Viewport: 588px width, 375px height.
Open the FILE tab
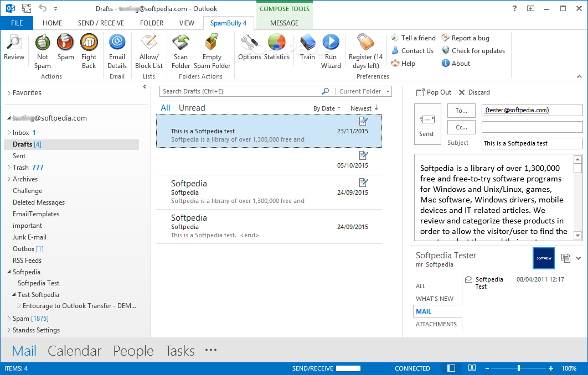pyautogui.click(x=17, y=23)
